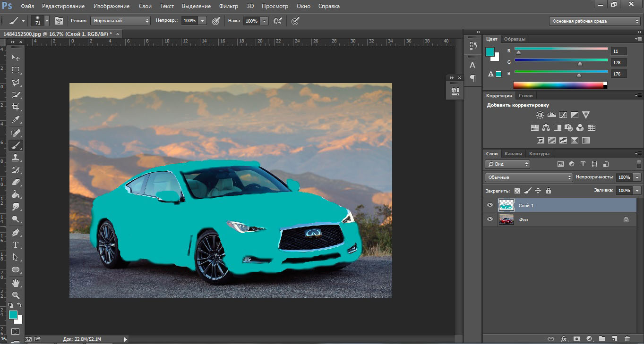The image size is (644, 344).
Task: Switch to the Контуры tab
Action: (539, 153)
